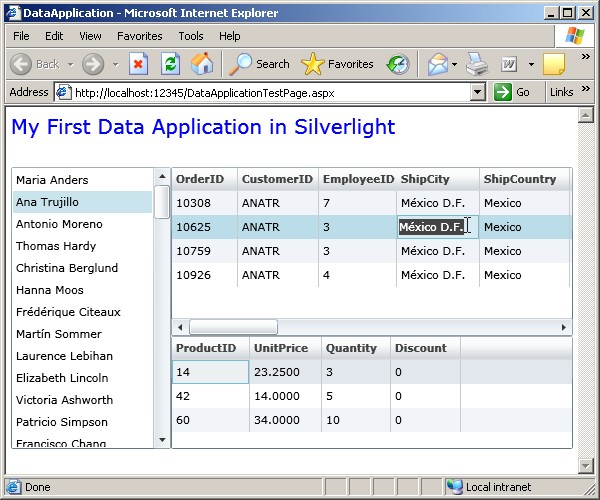This screenshot has width=600, height=500.
Task: Select the UnitPrice 34.0000 cell
Action: (x=285, y=420)
